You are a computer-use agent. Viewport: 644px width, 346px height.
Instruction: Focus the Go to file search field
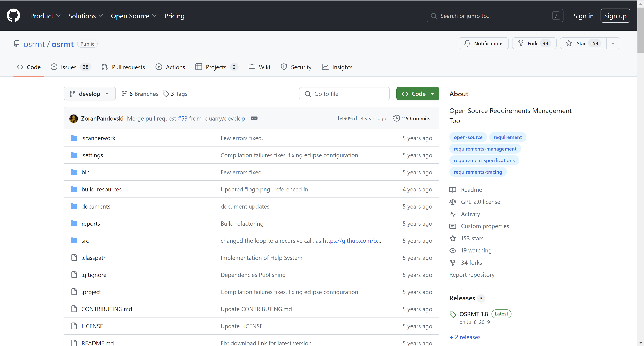344,94
